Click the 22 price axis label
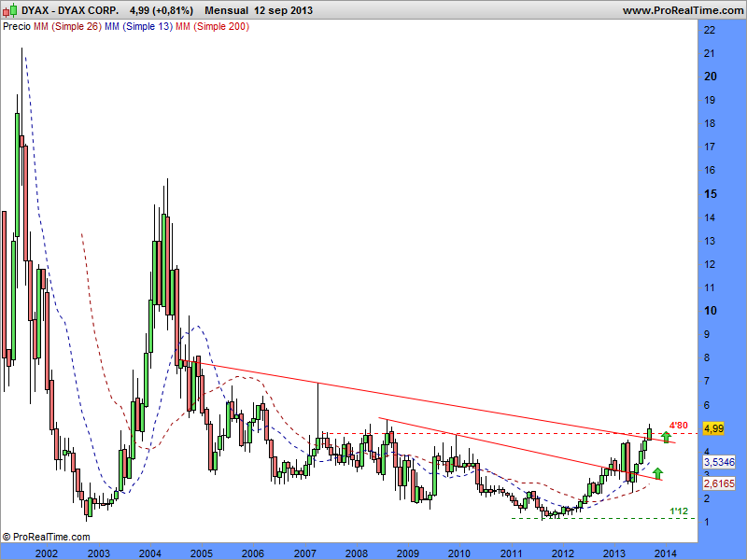The image size is (747, 560). [x=710, y=30]
